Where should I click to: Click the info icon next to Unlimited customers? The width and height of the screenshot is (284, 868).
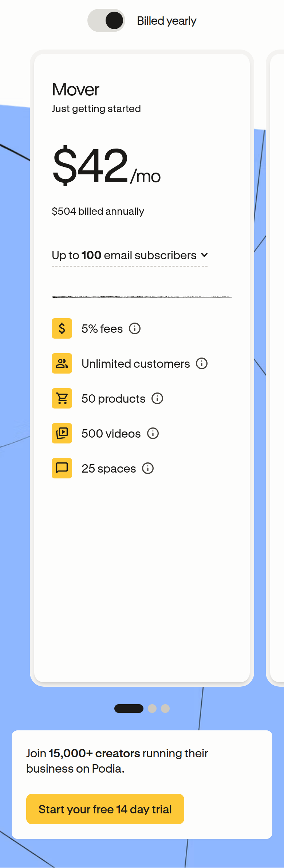[202, 363]
